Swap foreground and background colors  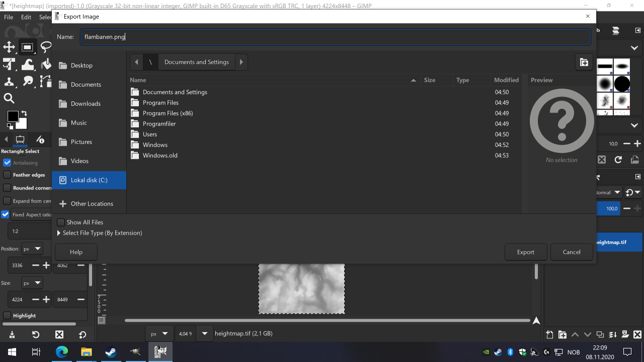[24, 113]
